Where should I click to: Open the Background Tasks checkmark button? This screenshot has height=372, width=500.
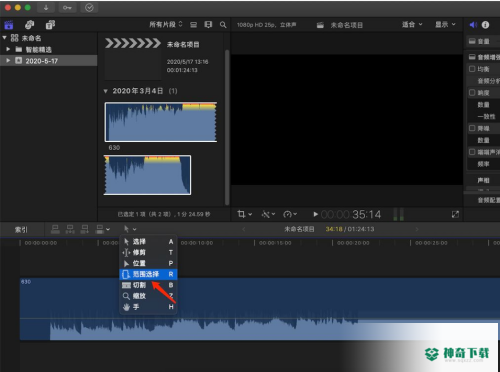tap(89, 8)
